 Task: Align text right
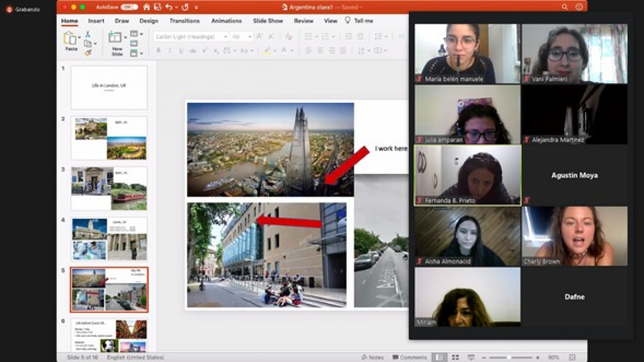[331, 51]
